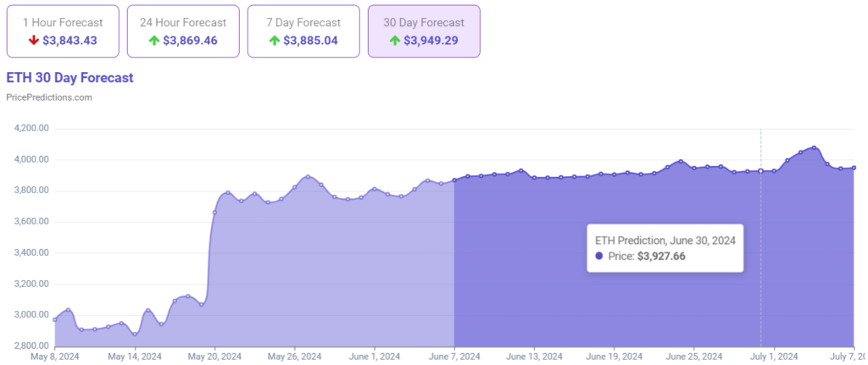The width and height of the screenshot is (868, 365).
Task: Click the May 8, 2024 x-axis label
Action: [x=55, y=357]
